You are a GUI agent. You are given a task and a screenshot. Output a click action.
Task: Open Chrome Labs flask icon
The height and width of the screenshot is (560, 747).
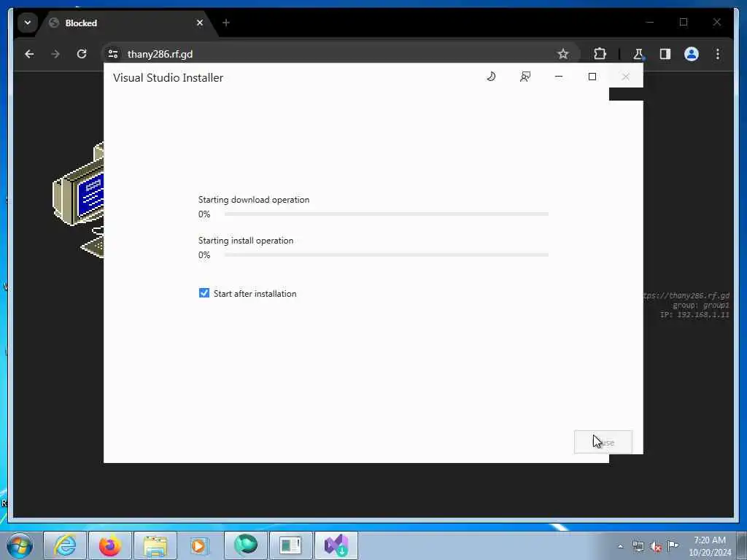point(638,54)
